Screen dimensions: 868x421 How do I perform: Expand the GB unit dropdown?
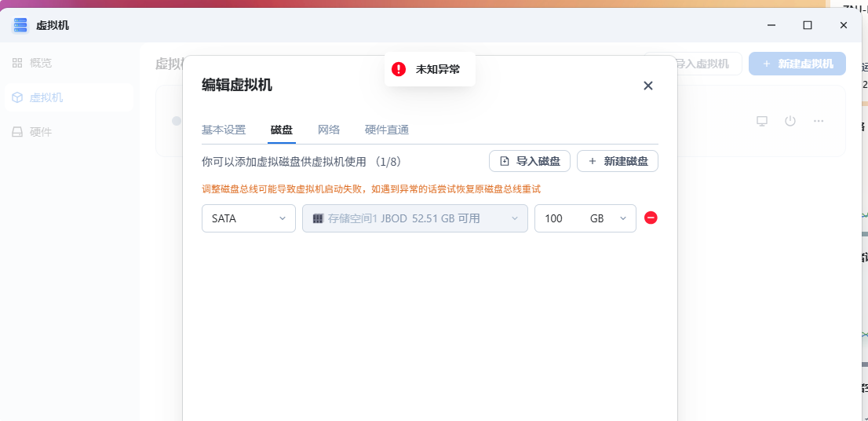pyautogui.click(x=610, y=218)
